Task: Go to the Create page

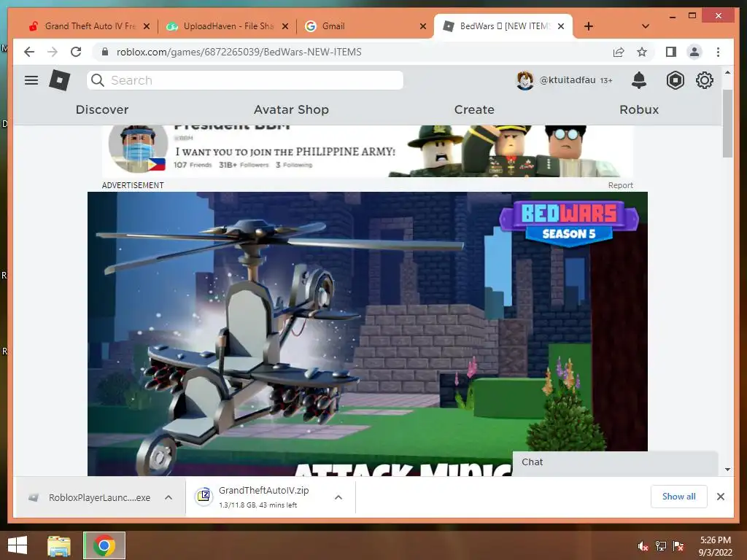Action: click(474, 109)
